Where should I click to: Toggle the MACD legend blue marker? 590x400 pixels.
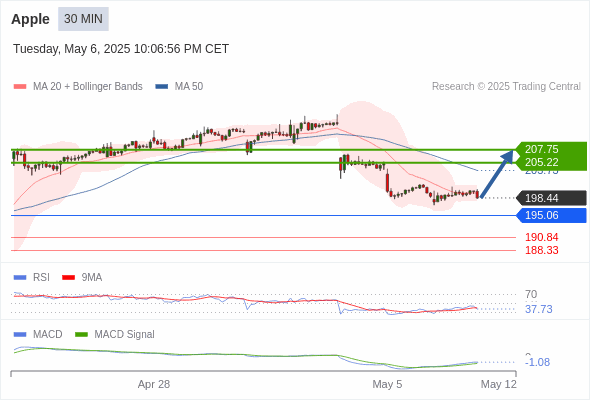pyautogui.click(x=20, y=335)
